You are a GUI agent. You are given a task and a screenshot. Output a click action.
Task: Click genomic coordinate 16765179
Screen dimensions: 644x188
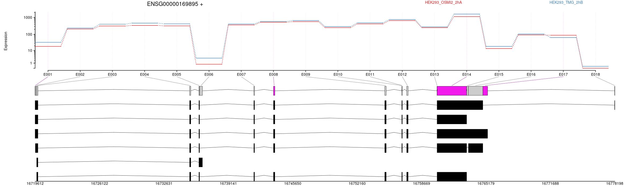tap(486, 184)
